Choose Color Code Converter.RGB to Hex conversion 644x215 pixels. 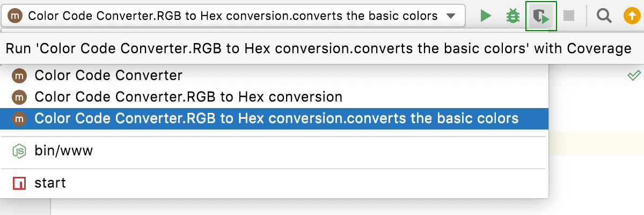(188, 97)
